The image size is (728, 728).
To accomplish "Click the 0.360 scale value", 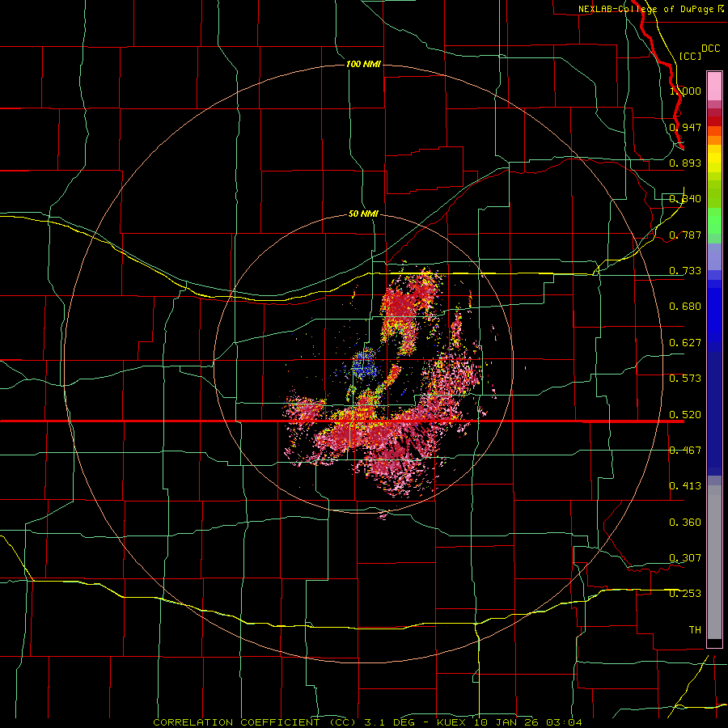I will point(685,523).
